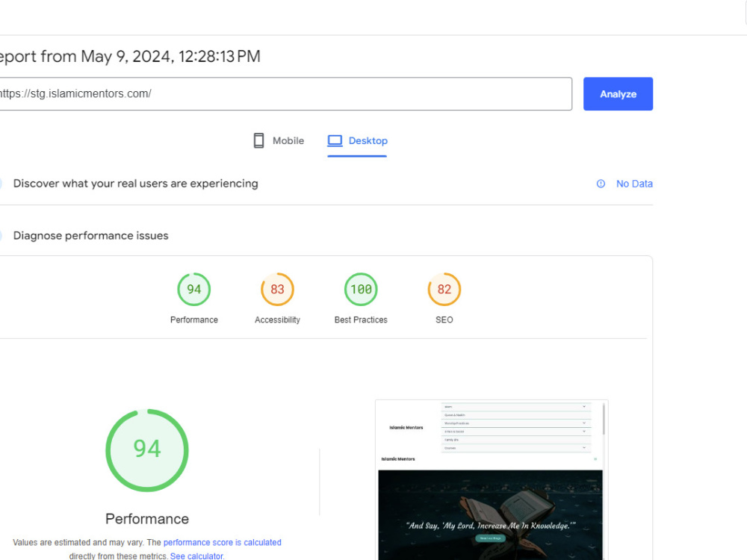Viewport: 747px width, 560px height.
Task: Click the Best Practices label
Action: coord(361,320)
